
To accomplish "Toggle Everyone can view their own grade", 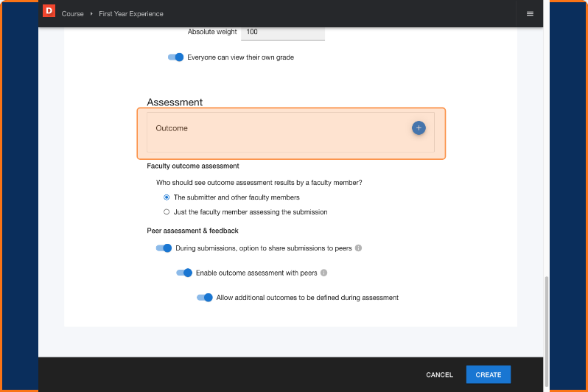I will point(175,57).
